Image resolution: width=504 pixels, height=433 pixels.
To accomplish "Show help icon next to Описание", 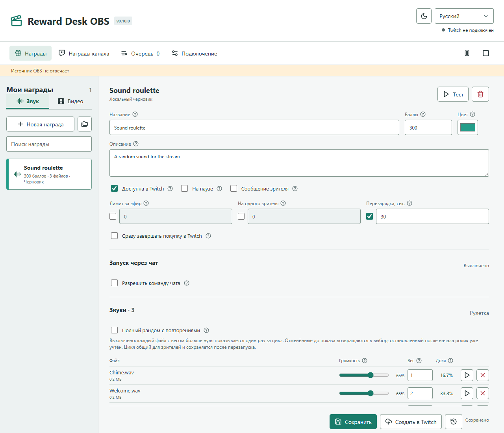I will 136,144.
